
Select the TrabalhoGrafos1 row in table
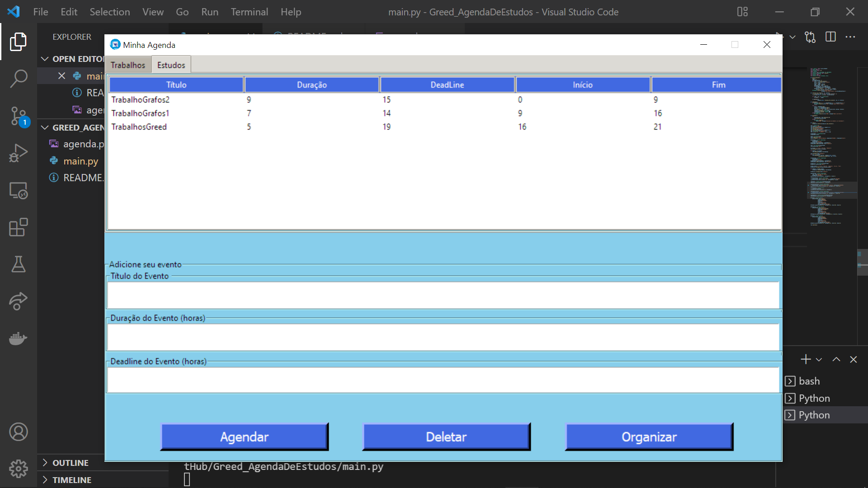pos(140,113)
